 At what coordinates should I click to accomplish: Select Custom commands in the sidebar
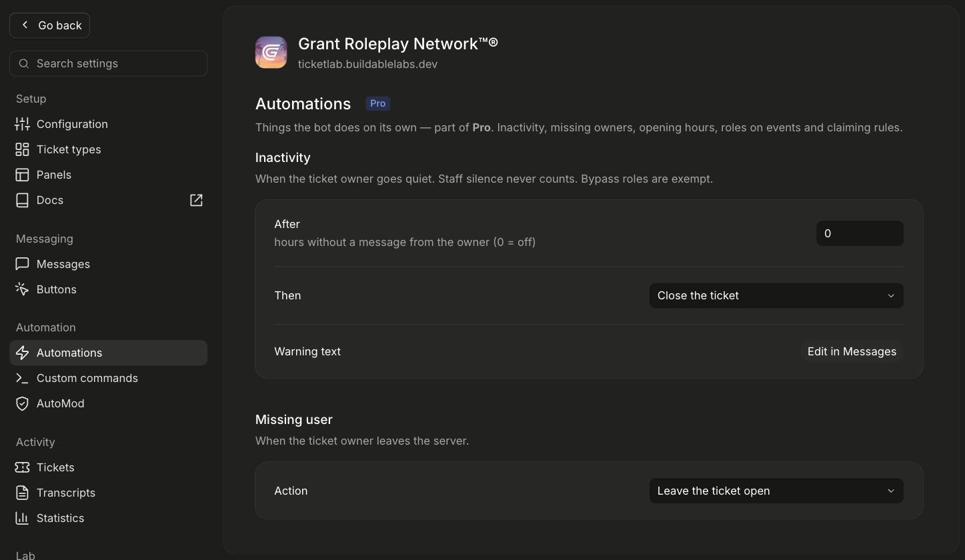[108, 378]
